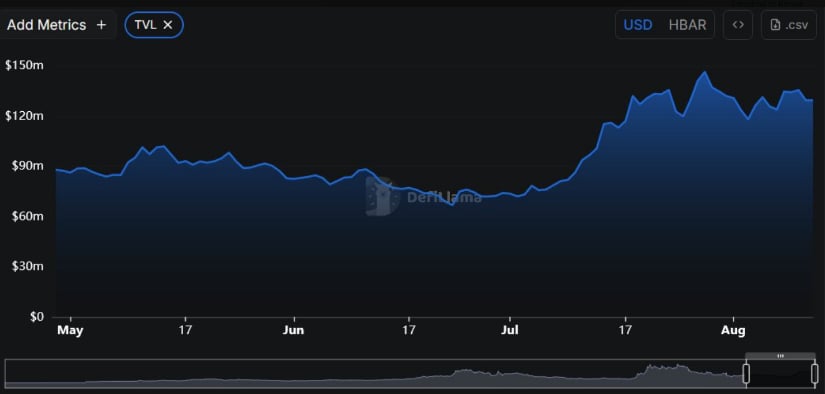Viewport: 825px width, 394px height.
Task: Click the Jul x-axis label
Action: coord(510,330)
